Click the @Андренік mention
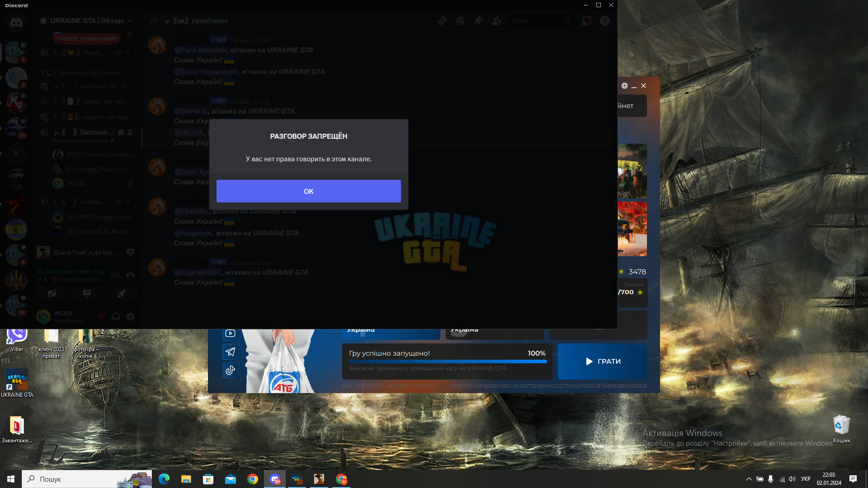Image resolution: width=868 pixels, height=488 pixels. 193,233
